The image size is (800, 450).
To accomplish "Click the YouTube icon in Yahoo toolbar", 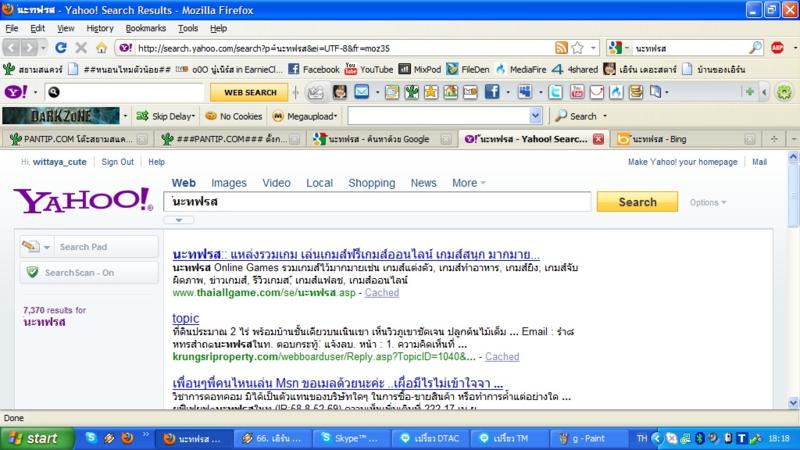I will pos(577,92).
